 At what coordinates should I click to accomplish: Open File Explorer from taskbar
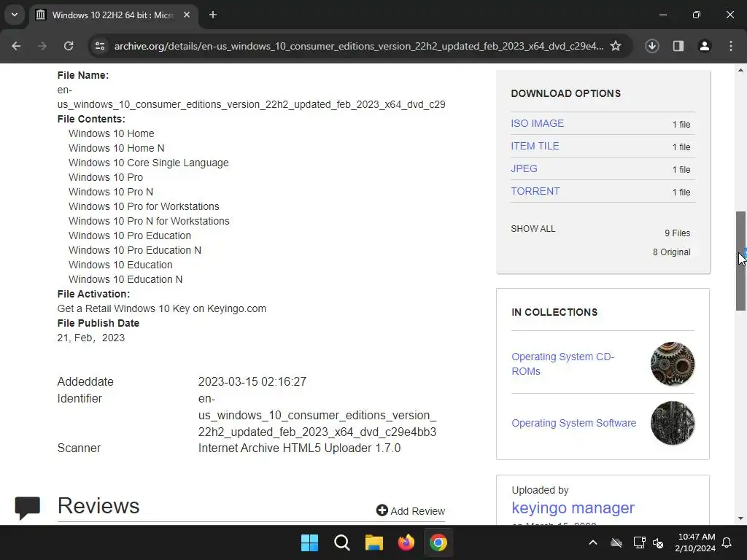(374, 542)
